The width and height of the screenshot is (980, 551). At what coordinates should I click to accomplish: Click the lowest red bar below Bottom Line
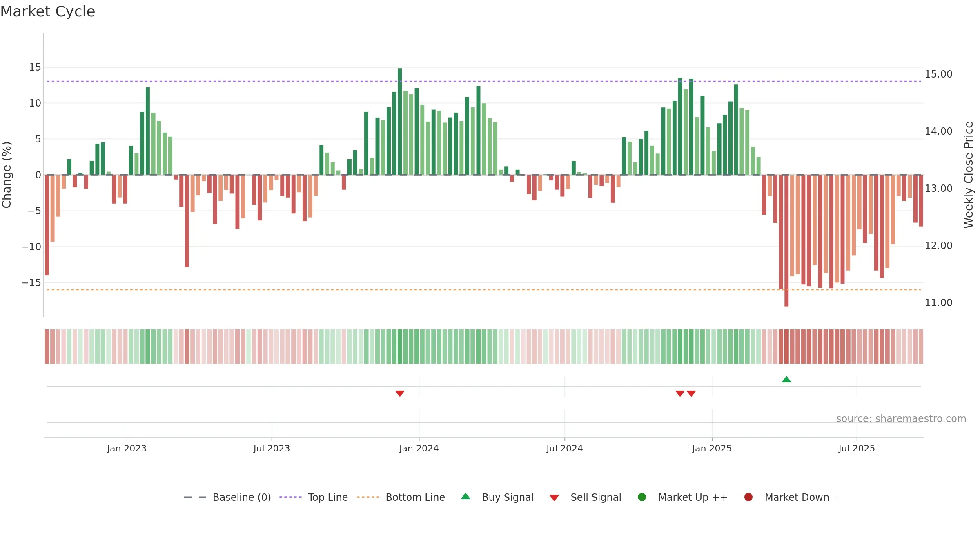click(x=786, y=241)
